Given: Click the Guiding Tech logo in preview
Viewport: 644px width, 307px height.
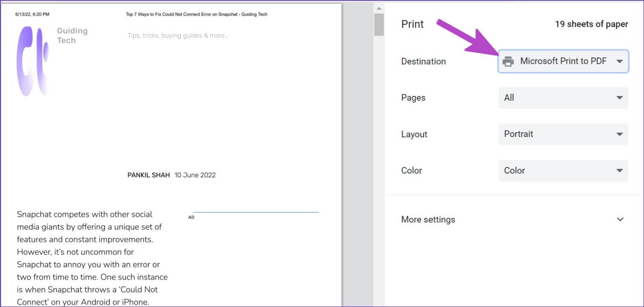Looking at the screenshot, I should 33,61.
